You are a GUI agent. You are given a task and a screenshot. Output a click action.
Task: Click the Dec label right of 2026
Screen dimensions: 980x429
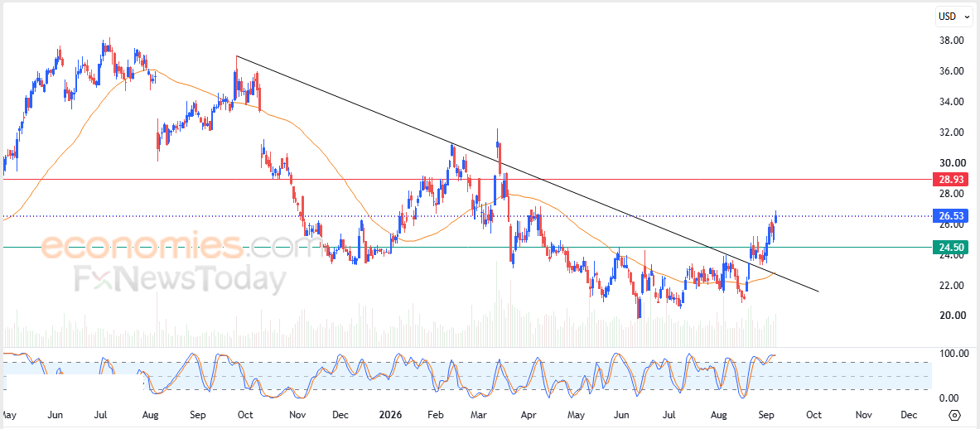point(910,415)
